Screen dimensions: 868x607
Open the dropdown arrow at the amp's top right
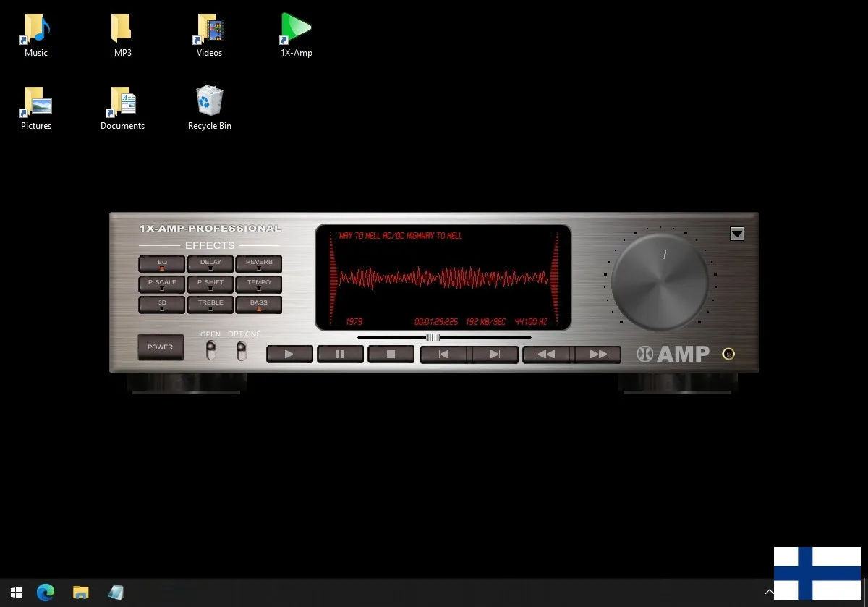[736, 234]
